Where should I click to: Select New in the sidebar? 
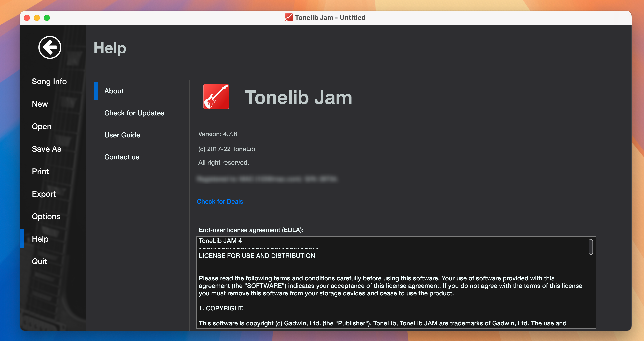(40, 104)
